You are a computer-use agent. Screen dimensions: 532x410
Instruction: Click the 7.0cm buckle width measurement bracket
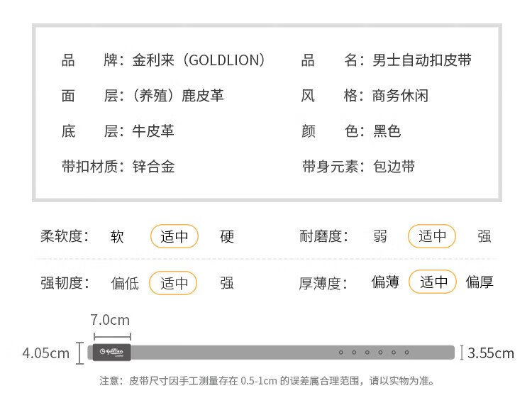click(112, 336)
